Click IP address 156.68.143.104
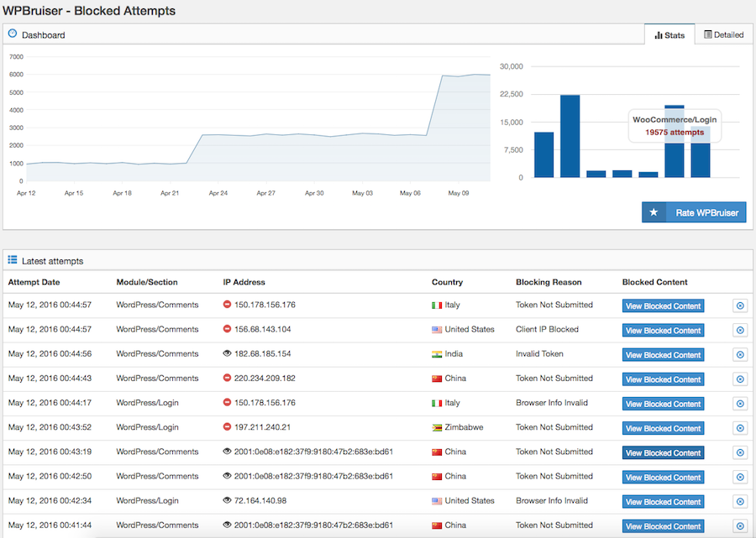 [262, 330]
